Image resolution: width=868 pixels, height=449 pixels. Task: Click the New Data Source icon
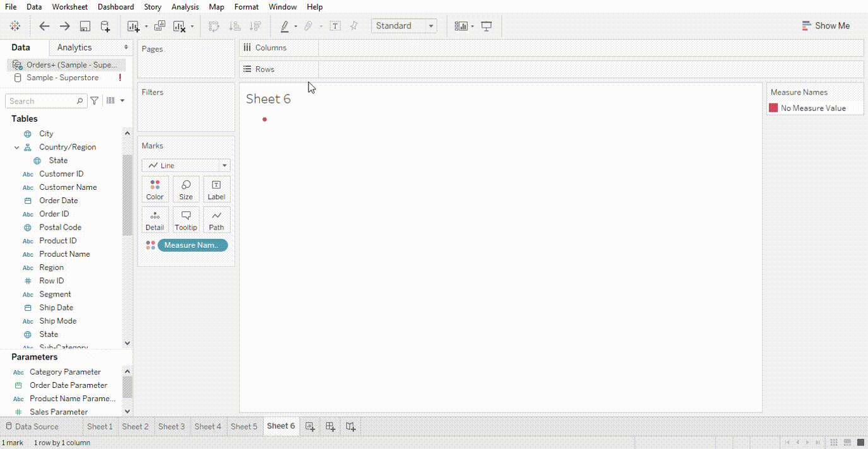click(105, 26)
